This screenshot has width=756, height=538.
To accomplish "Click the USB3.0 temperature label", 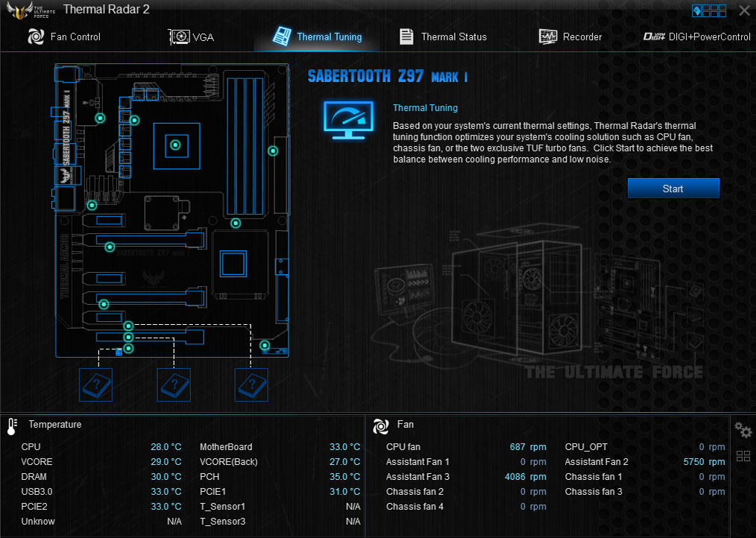I will coord(37,492).
